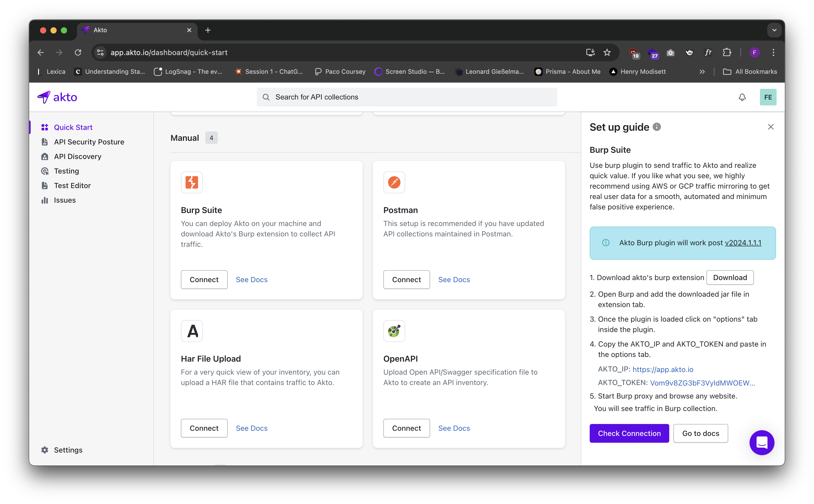This screenshot has height=504, width=814.
Task: Open the FE user avatar menu
Action: point(768,97)
